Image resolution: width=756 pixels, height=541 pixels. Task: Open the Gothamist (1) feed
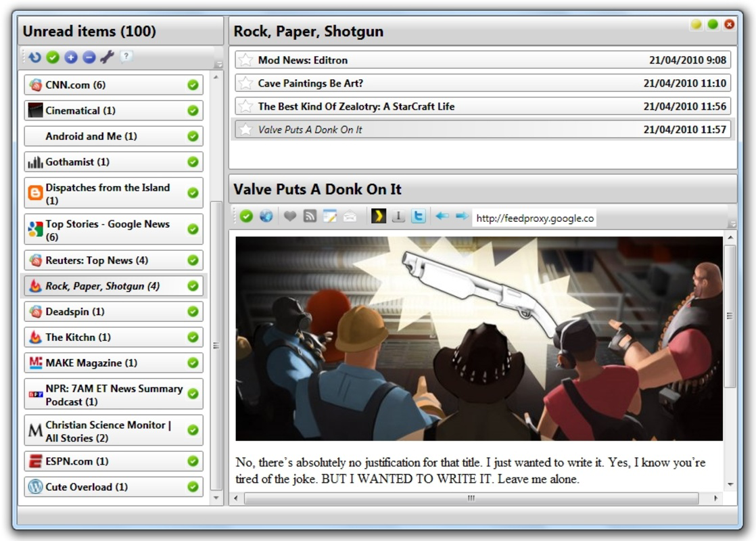pyautogui.click(x=114, y=162)
